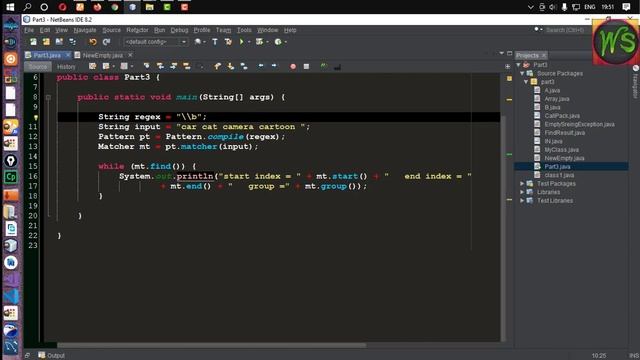Open the File menu
The width and height of the screenshot is (640, 360).
click(29, 30)
